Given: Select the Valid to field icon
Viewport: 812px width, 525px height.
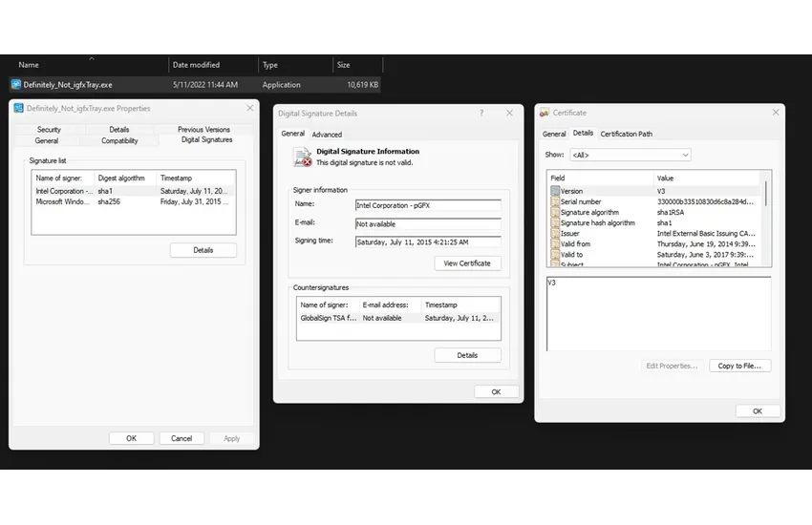Looking at the screenshot, I should (555, 255).
